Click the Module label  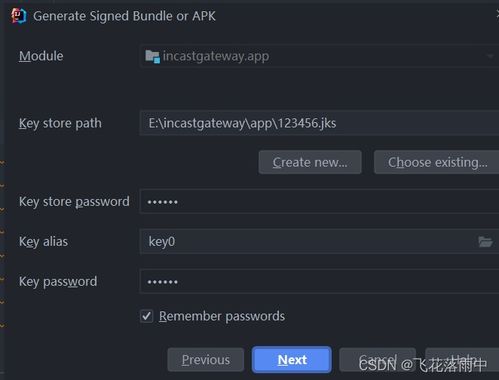[x=41, y=56]
